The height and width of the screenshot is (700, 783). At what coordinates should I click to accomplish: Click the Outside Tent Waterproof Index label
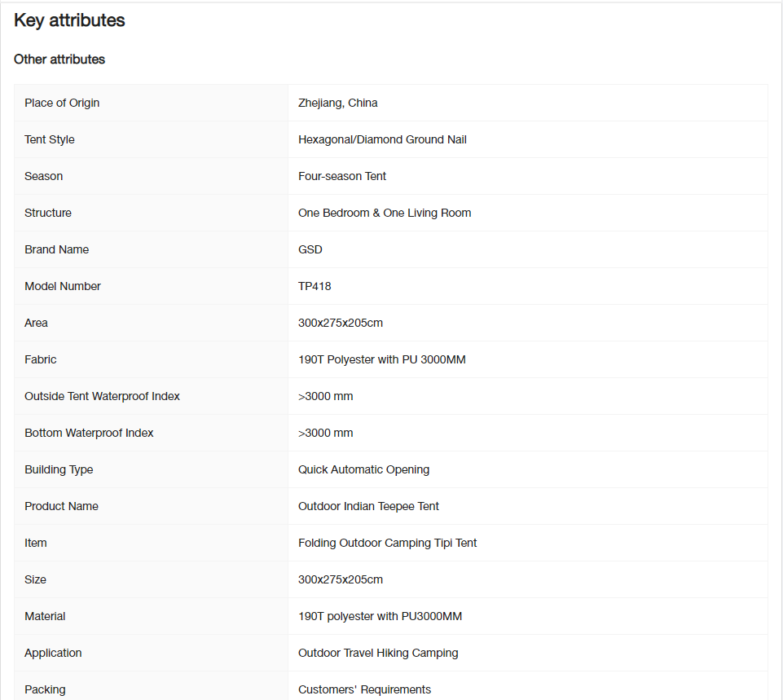point(102,396)
